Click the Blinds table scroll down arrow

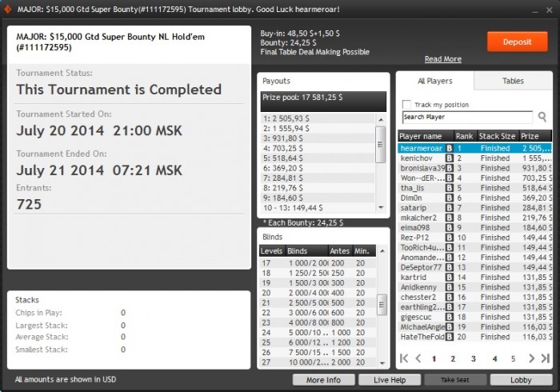(x=382, y=363)
